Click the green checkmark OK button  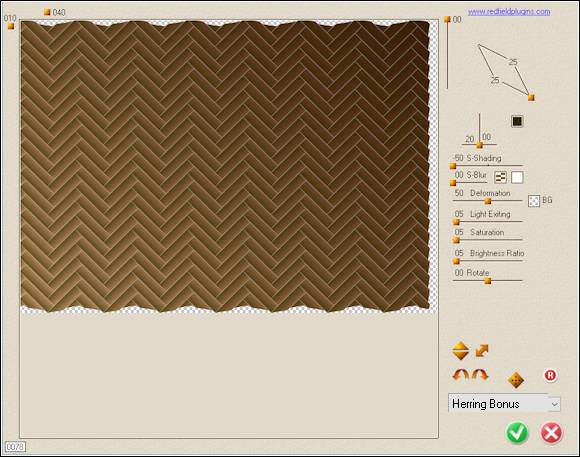(517, 432)
